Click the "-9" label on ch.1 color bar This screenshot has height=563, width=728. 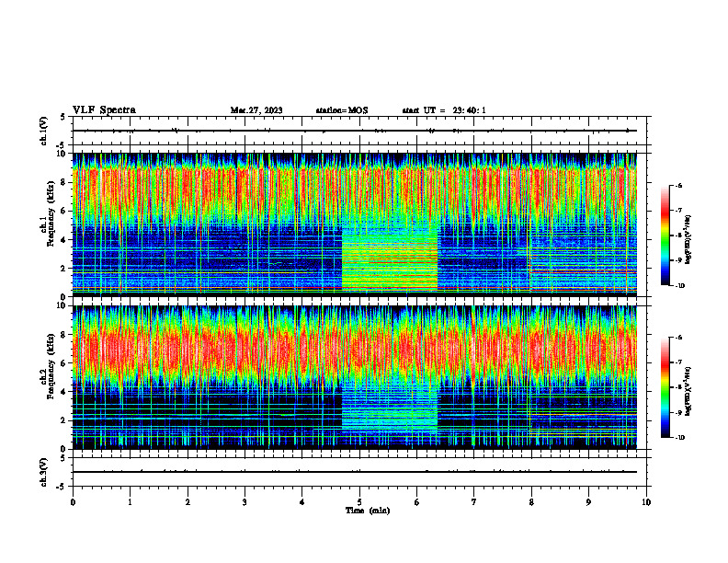(x=678, y=260)
